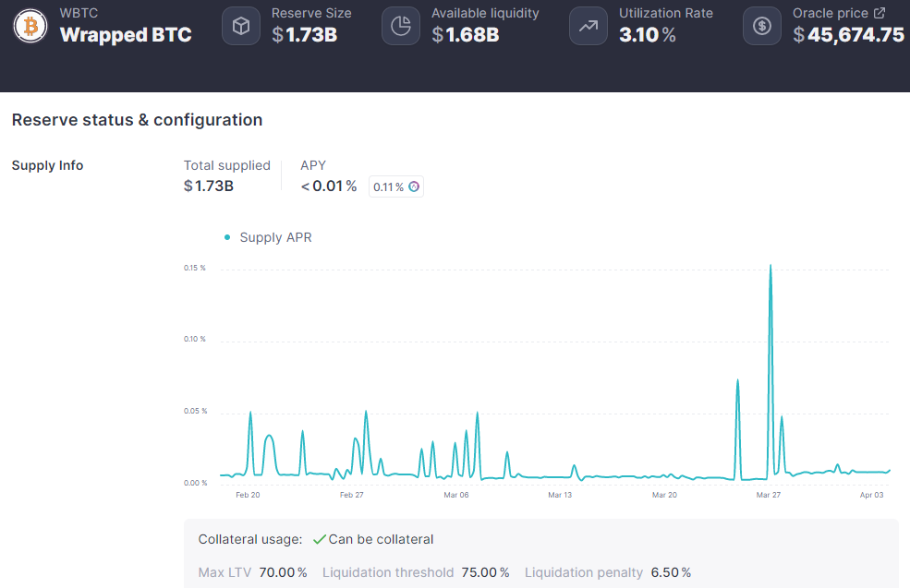Click the green checkmark beside Can be collateral
The image size is (910, 588).
(x=319, y=539)
